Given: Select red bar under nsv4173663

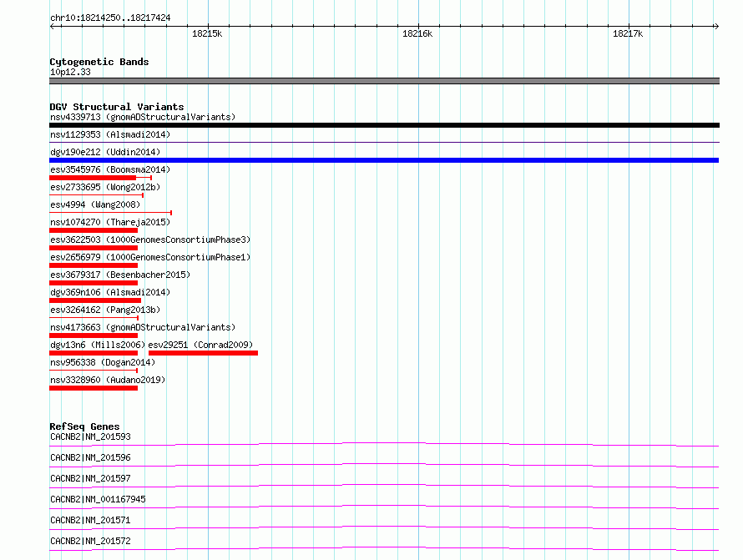Looking at the screenshot, I should coord(94,335).
